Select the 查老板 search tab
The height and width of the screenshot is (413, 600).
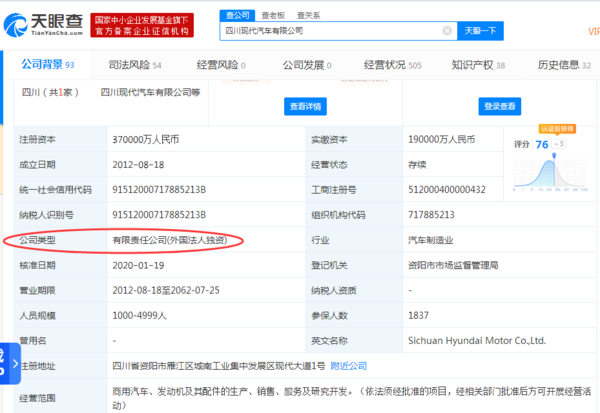pyautogui.click(x=273, y=15)
